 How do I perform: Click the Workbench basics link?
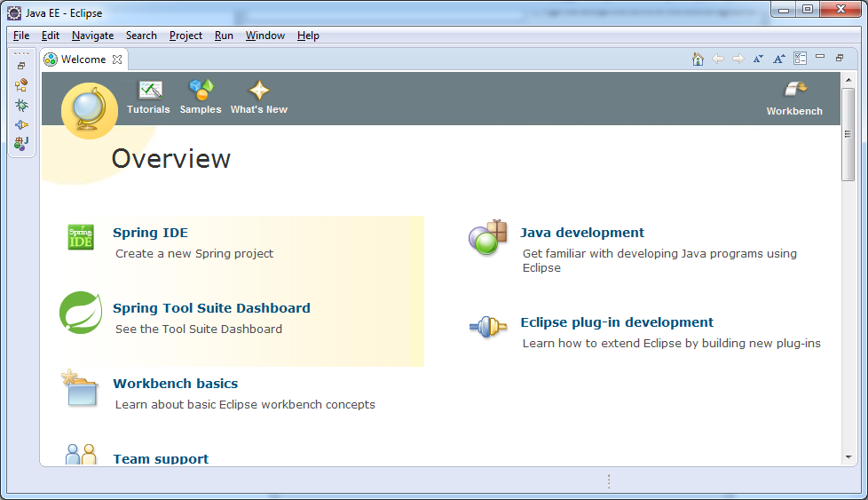click(x=175, y=384)
